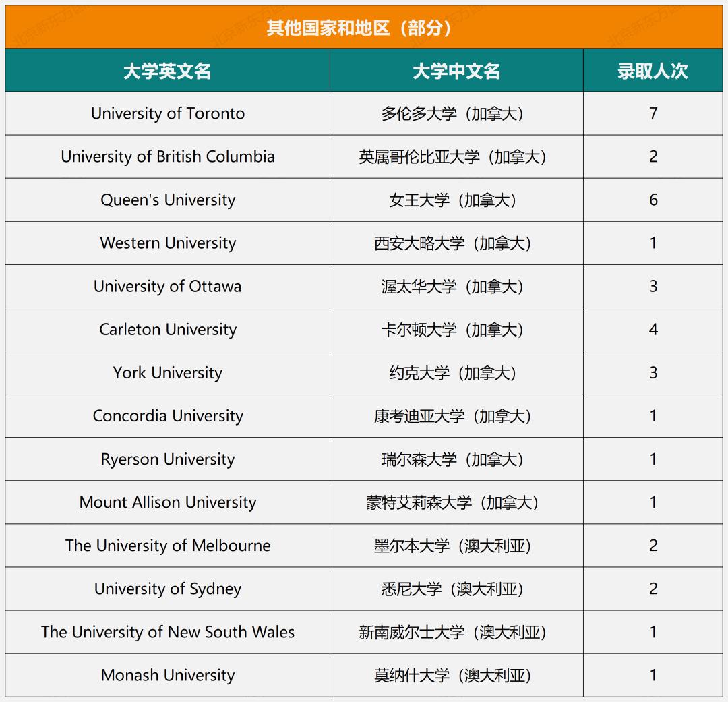
Task: Click the count in the Monash row
Action: click(653, 675)
